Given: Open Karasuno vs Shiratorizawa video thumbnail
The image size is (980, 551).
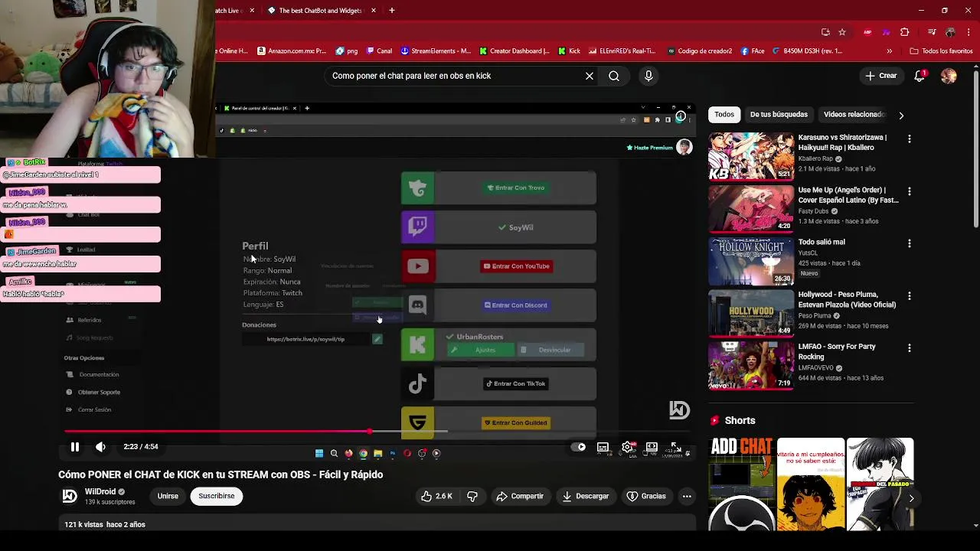Looking at the screenshot, I should (x=751, y=156).
